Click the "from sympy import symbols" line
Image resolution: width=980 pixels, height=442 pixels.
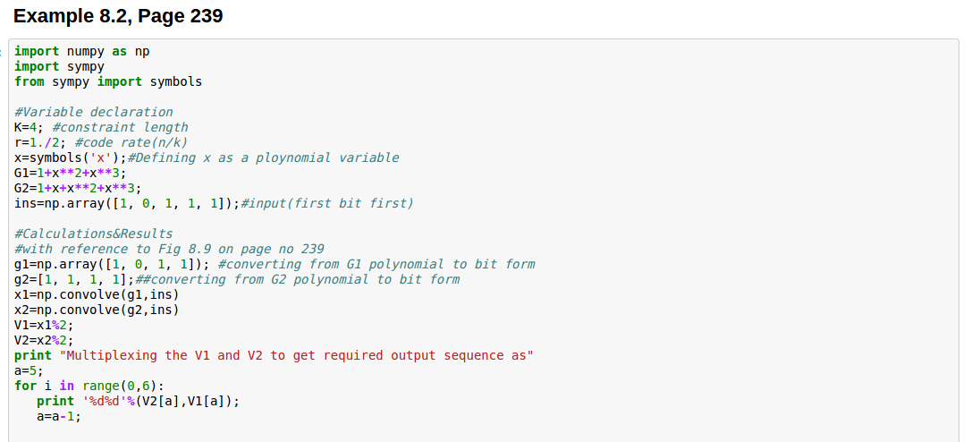pyautogui.click(x=108, y=82)
